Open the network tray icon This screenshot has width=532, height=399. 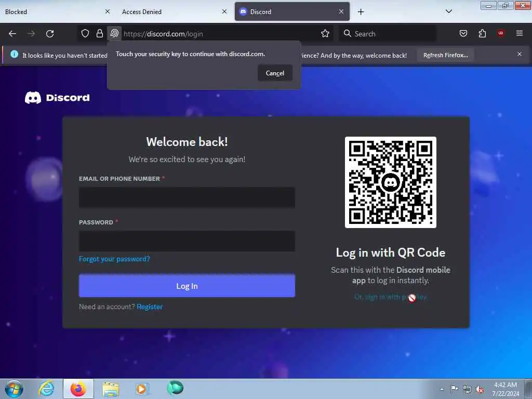pos(467,389)
